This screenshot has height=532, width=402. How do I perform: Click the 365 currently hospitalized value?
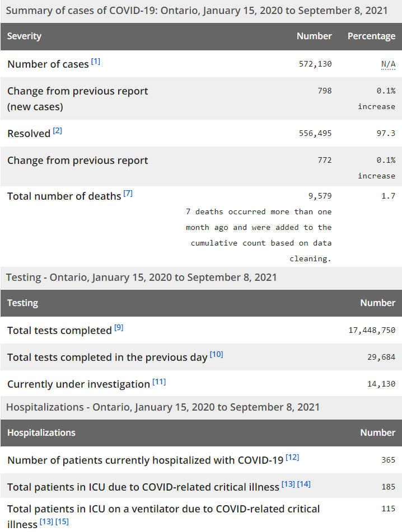(x=388, y=460)
